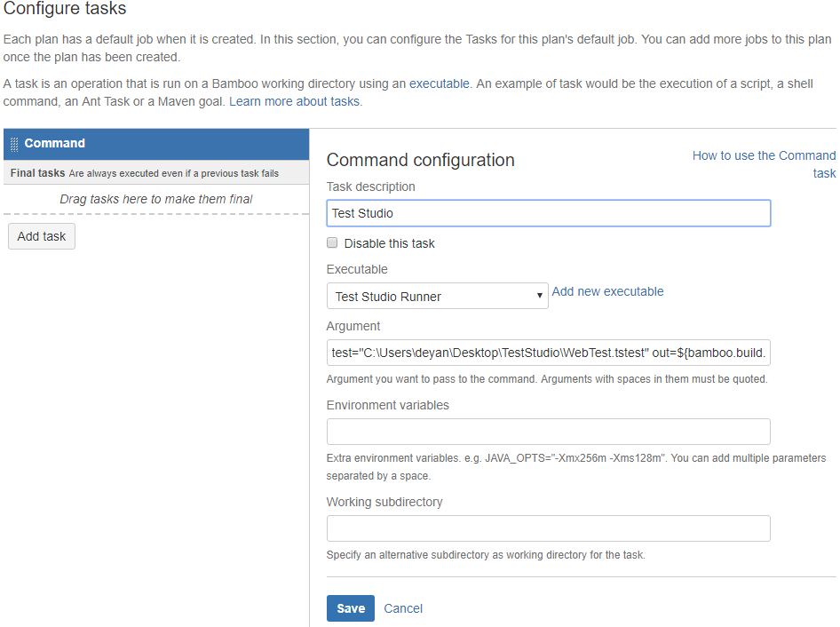Click the drag handle icon on Command task
The image size is (840, 627).
[x=14, y=144]
